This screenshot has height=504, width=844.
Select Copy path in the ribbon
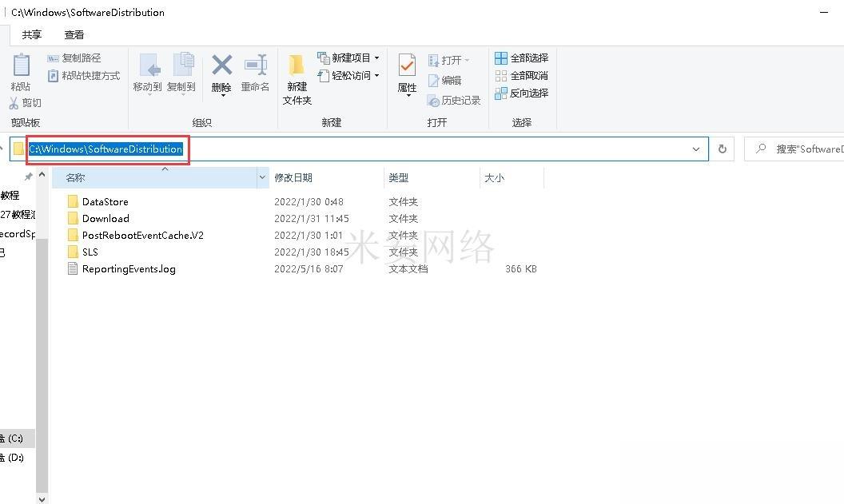(x=74, y=58)
